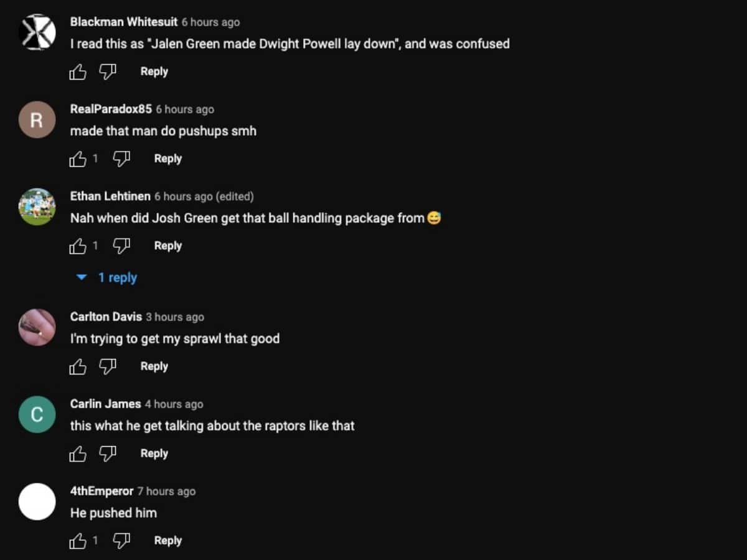Like Blackman Whitesuit's comment
Image resolution: width=747 pixels, height=560 pixels.
pos(78,72)
